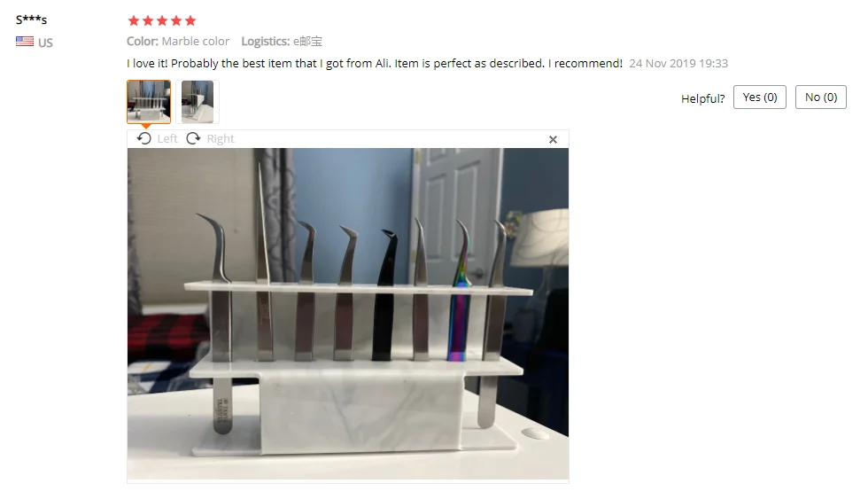Click the second red rating star
The height and width of the screenshot is (499, 868).
148,20
